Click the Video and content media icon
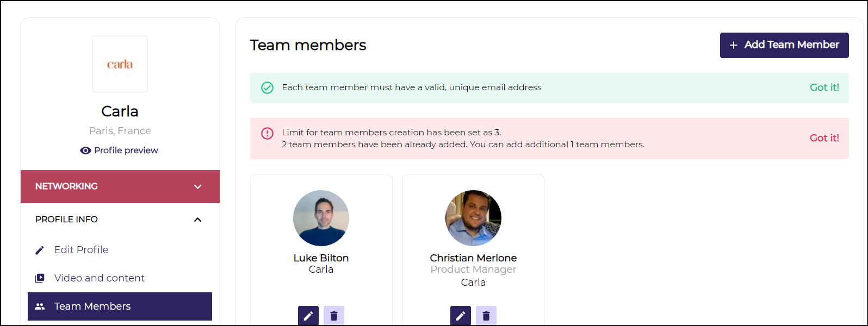The width and height of the screenshot is (868, 326). 40,278
